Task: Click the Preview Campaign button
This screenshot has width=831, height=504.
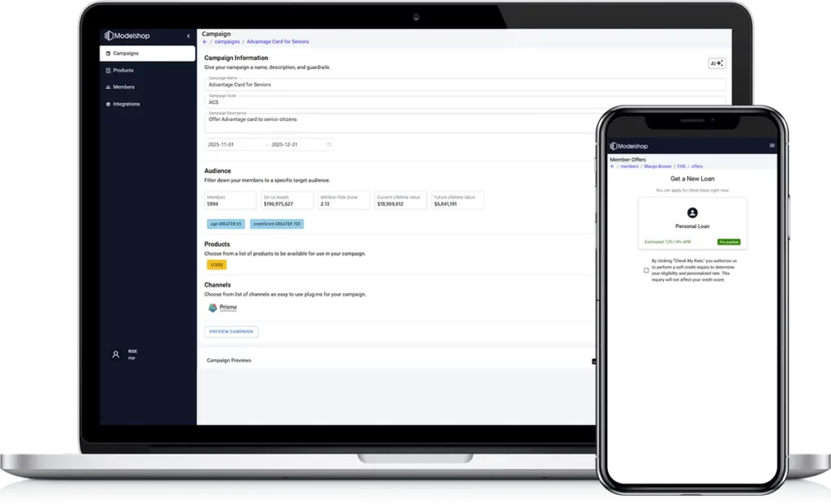Action: pyautogui.click(x=231, y=332)
